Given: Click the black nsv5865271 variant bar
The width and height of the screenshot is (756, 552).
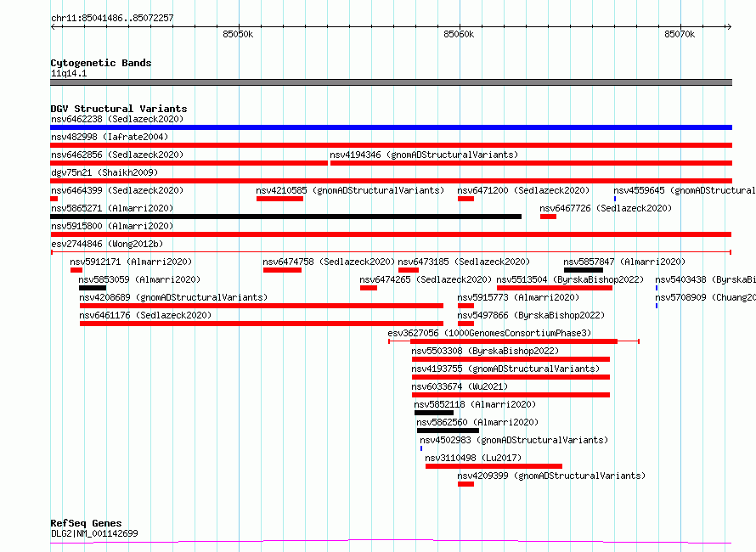Looking at the screenshot, I should 286,217.
